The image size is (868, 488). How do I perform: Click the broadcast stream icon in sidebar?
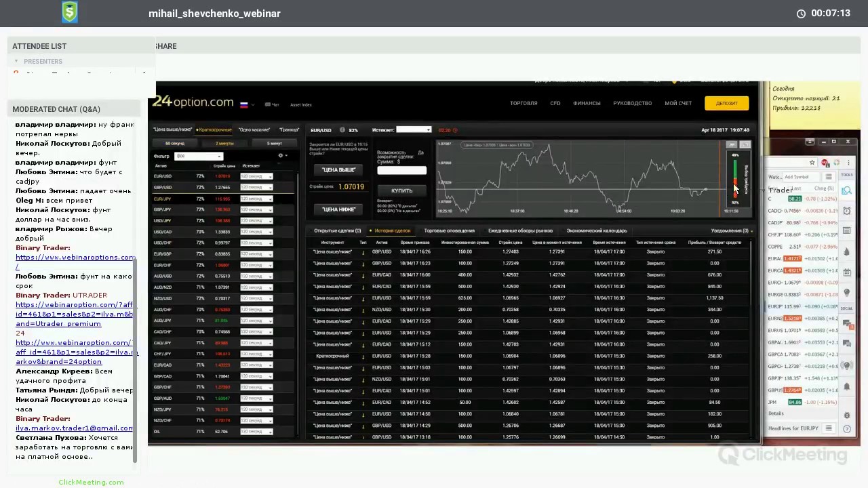(846, 365)
